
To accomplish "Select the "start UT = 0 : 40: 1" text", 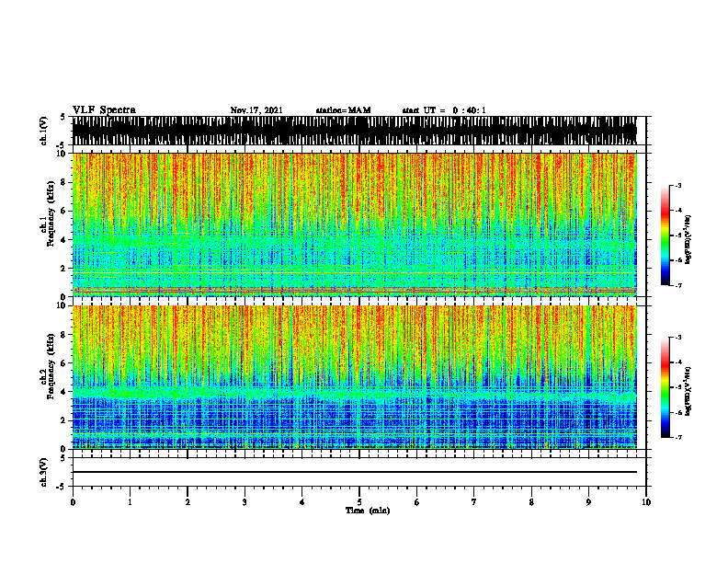I will pos(444,110).
